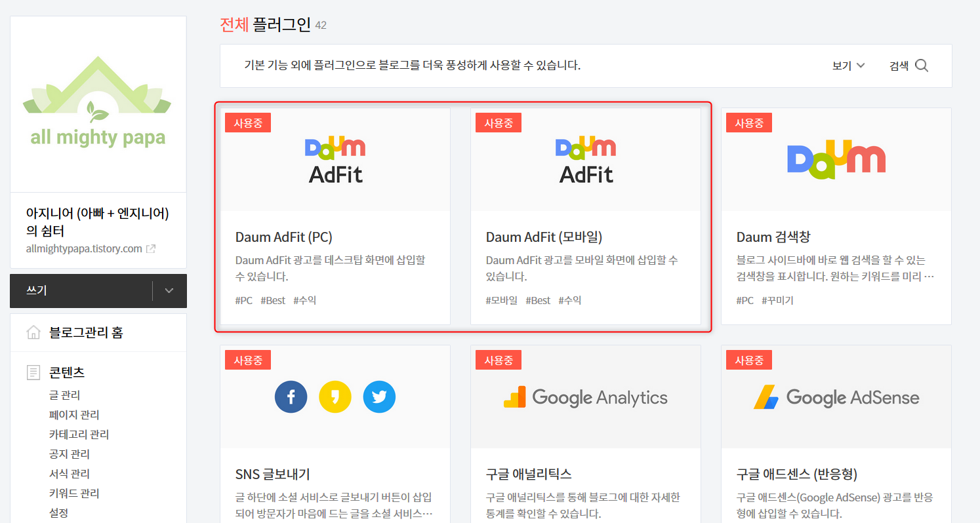980x523 pixels.
Task: Click the Twitter share icon
Action: coord(379,397)
